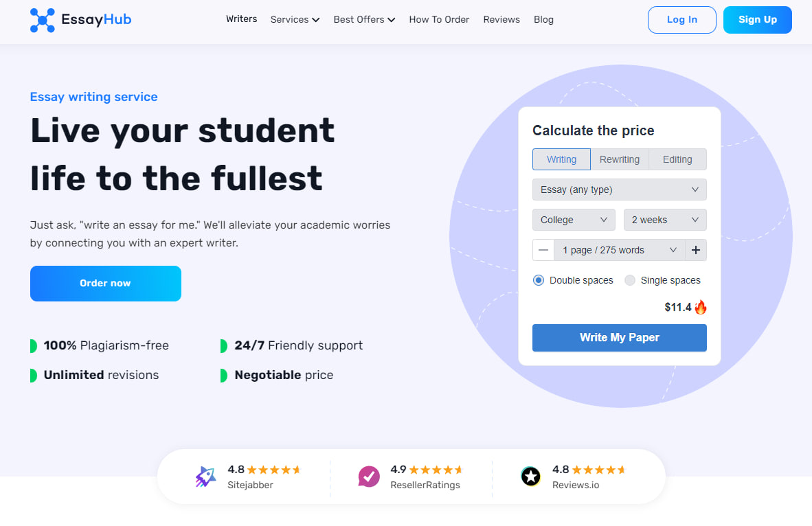Increase page count with the plus button
The image size is (812, 526).
(696, 250)
